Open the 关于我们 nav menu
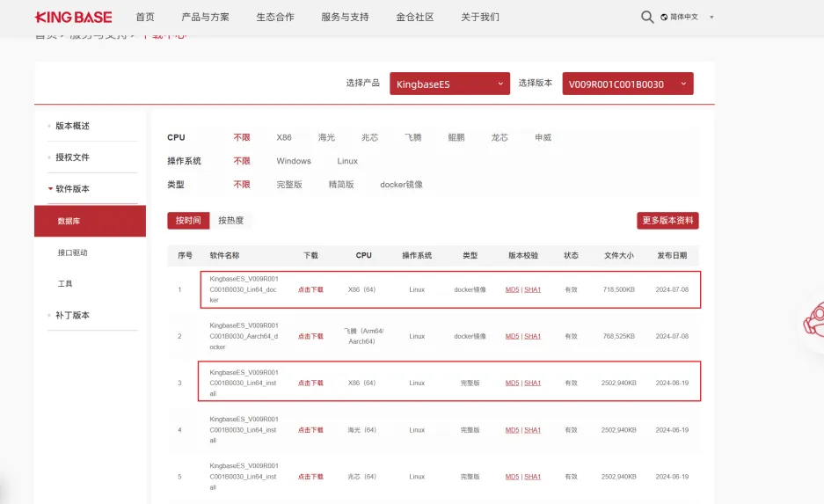Screen dimensions: 824x504 (x=480, y=18)
